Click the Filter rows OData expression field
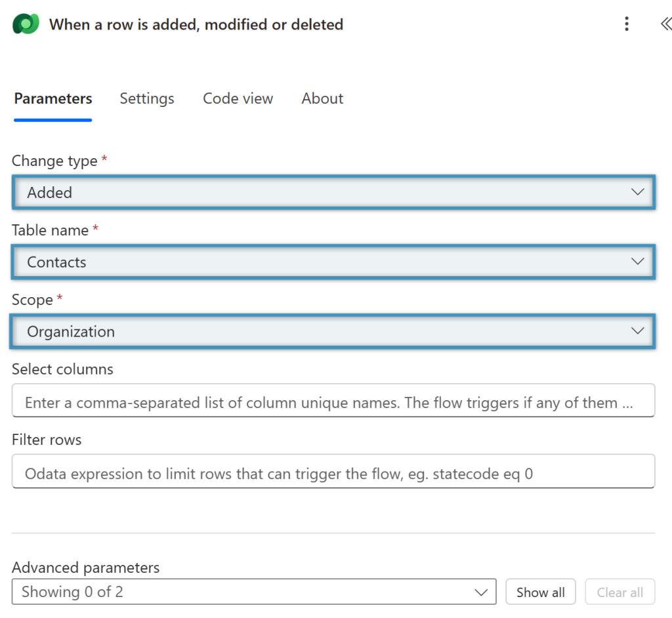Screen dimensions: 672x618 [x=328, y=471]
